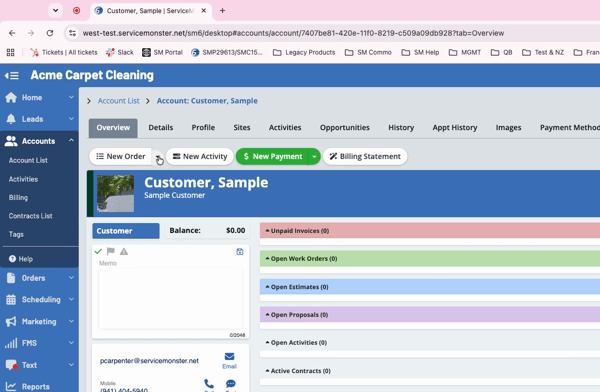This screenshot has height=392, width=600.
Task: Collapse the sidebar menu toggle icon
Action: coord(12,75)
